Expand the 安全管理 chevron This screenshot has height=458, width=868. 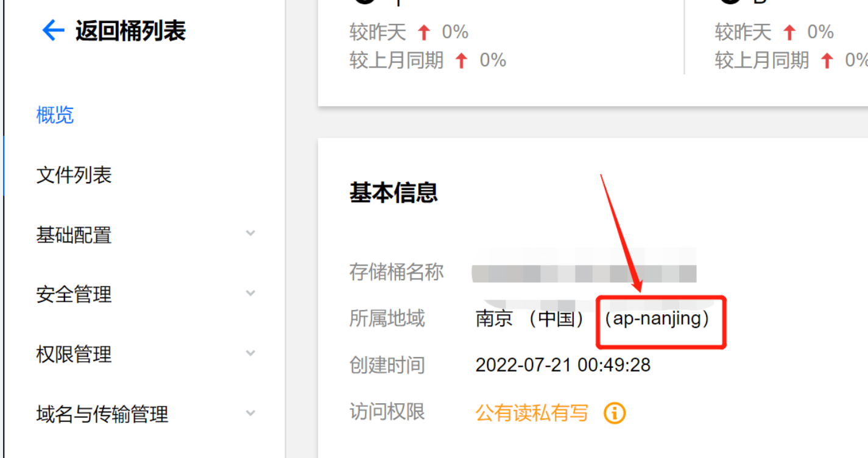coord(250,293)
